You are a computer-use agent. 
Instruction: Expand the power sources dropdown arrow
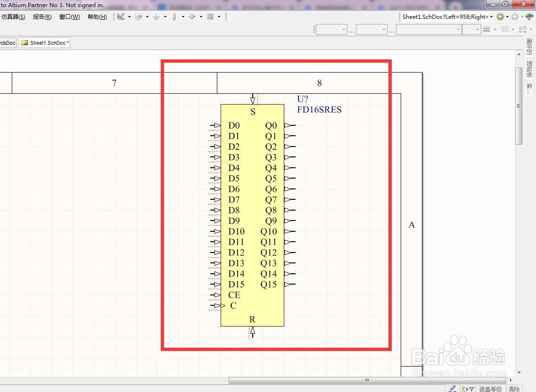click(165, 16)
